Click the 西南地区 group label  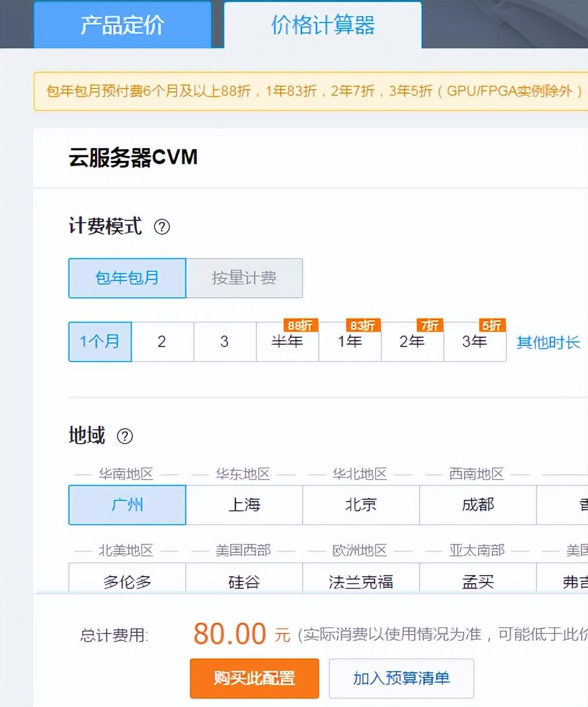[477, 474]
